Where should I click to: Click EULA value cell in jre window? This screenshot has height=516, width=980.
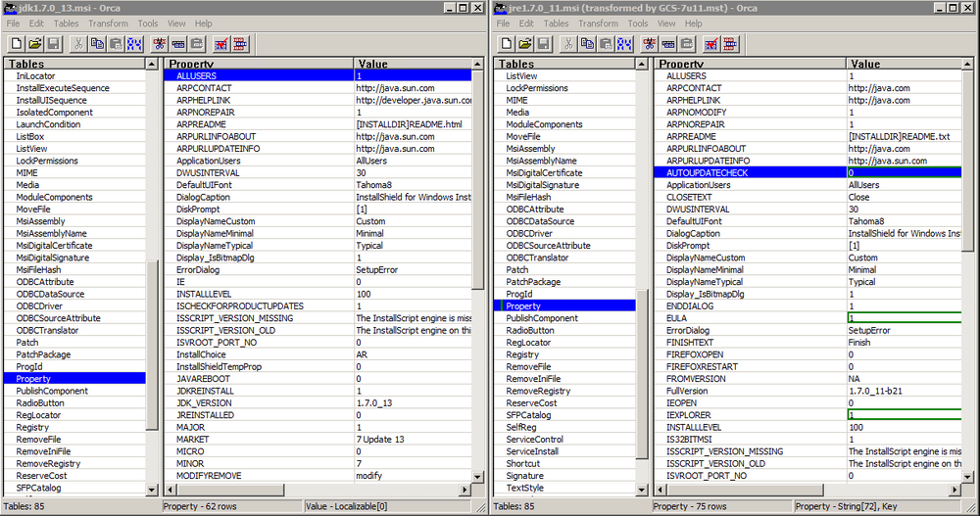(905, 318)
